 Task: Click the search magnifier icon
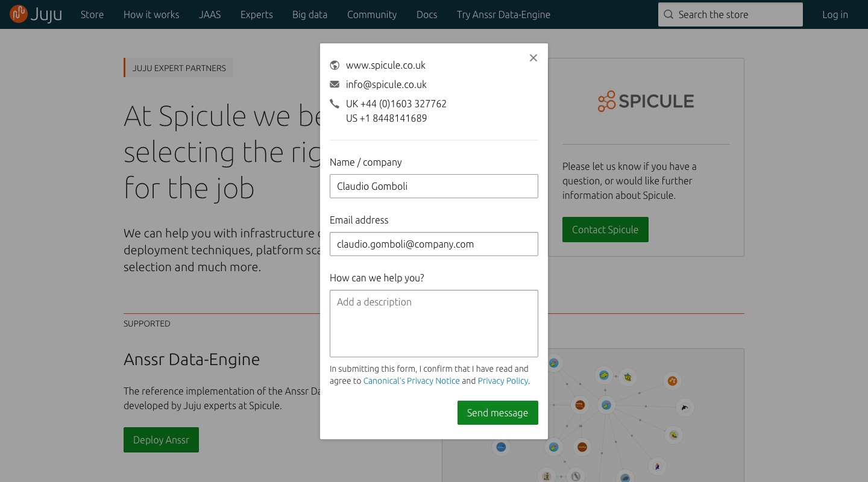[668, 14]
